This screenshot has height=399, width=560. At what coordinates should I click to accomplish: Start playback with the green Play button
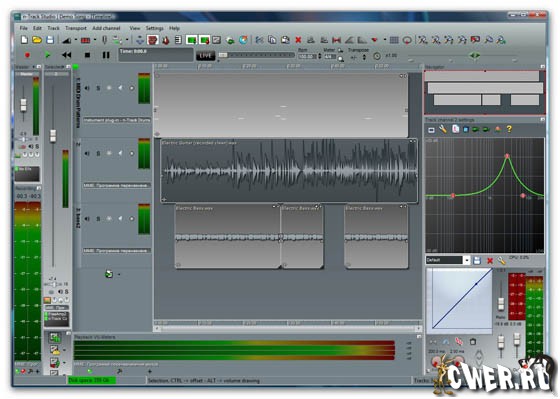(x=47, y=55)
